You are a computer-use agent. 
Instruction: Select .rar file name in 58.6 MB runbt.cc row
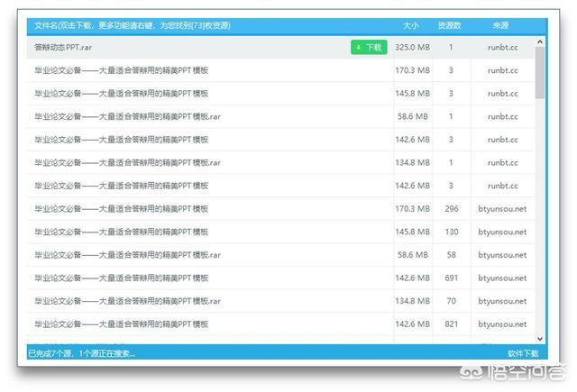pyautogui.click(x=127, y=116)
